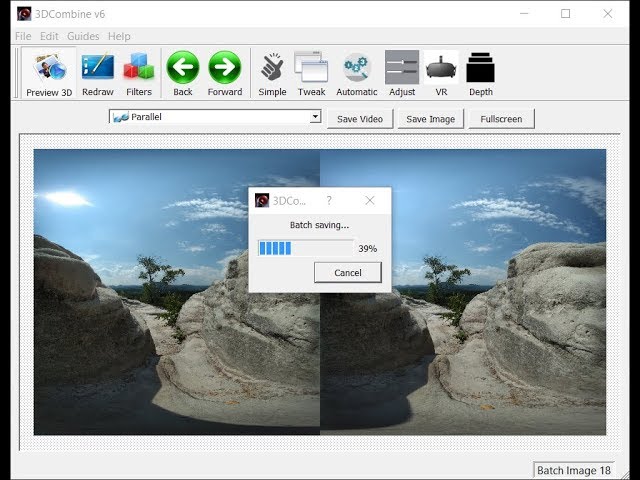The height and width of the screenshot is (480, 640).
Task: Click the 39% progress text
Action: point(367,249)
